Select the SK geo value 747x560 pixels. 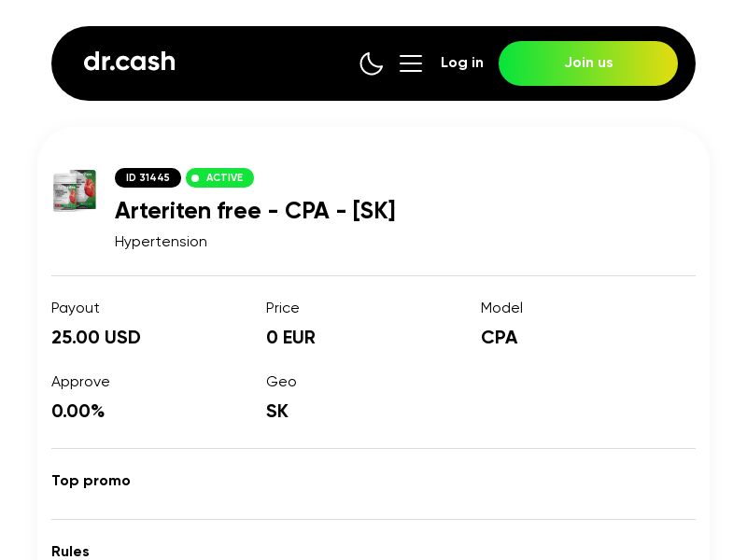(x=276, y=411)
